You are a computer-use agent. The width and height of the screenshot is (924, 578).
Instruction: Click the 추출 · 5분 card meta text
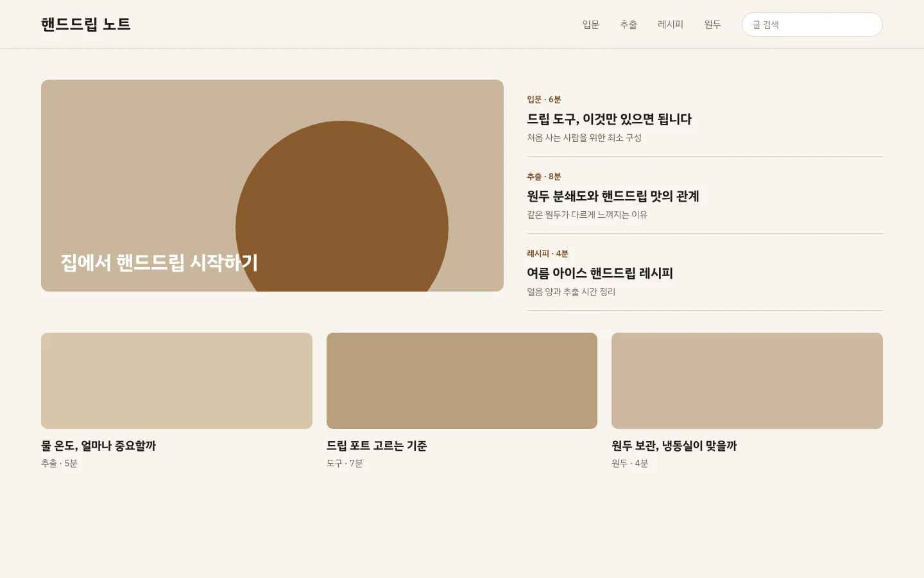[59, 463]
